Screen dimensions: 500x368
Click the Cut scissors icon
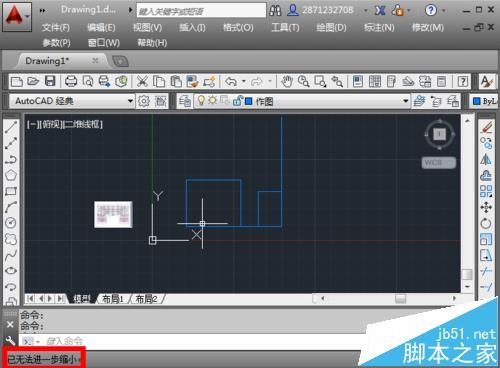click(x=142, y=81)
